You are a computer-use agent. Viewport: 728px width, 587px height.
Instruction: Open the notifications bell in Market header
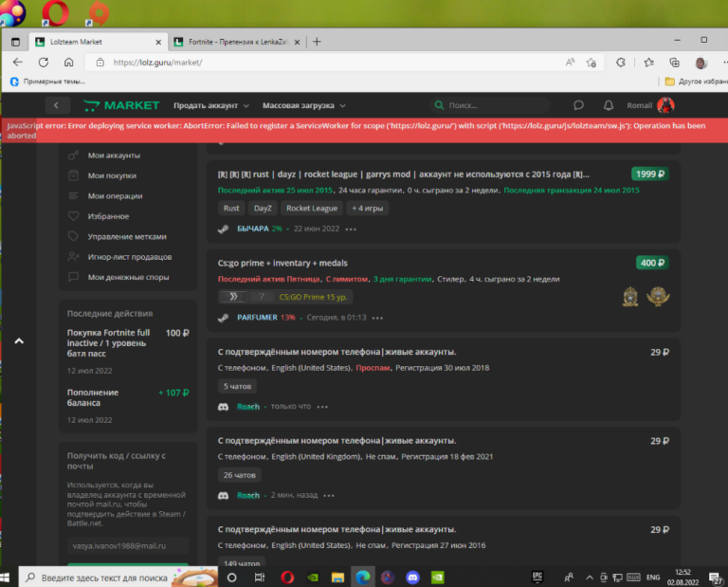click(608, 105)
